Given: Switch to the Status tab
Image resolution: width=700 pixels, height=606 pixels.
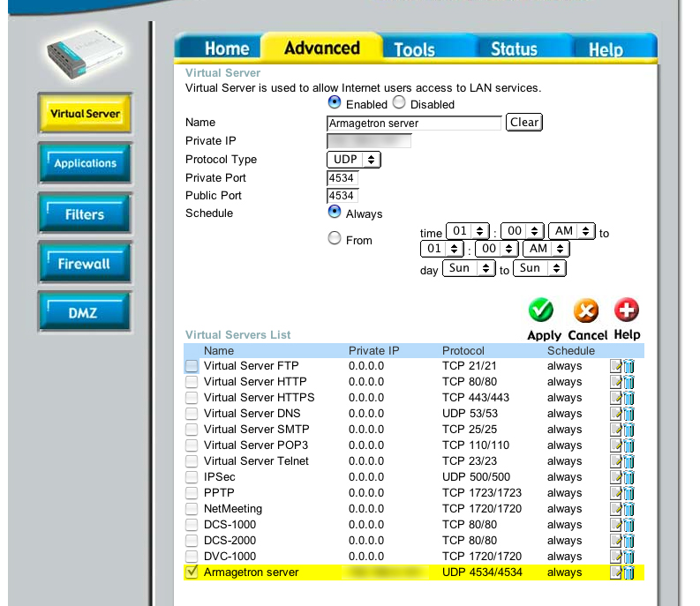Looking at the screenshot, I should [514, 49].
